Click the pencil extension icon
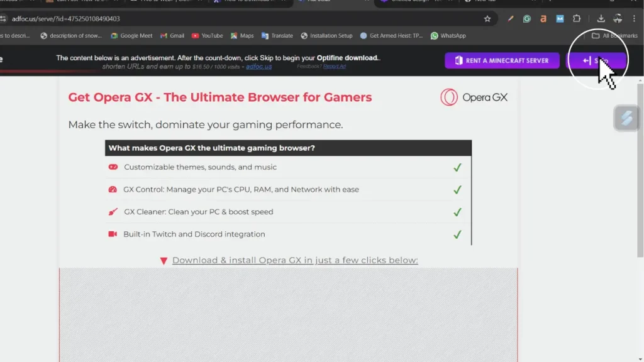This screenshot has height=362, width=644. click(511, 19)
